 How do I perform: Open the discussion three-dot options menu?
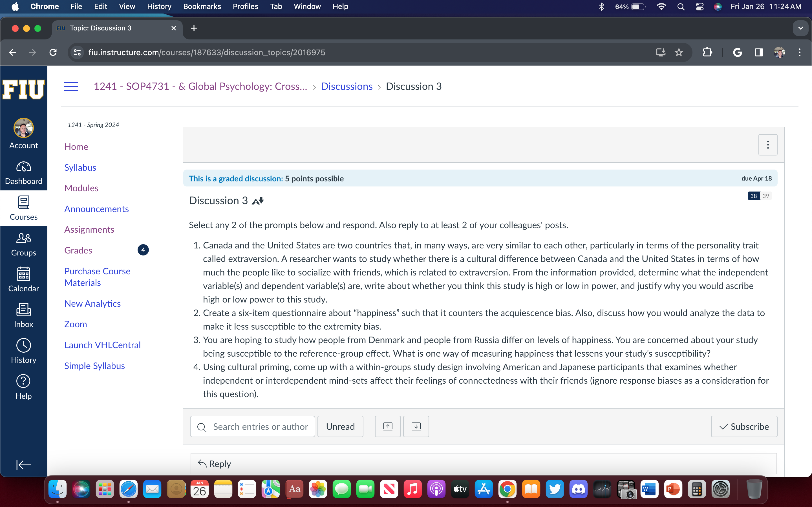(x=767, y=145)
